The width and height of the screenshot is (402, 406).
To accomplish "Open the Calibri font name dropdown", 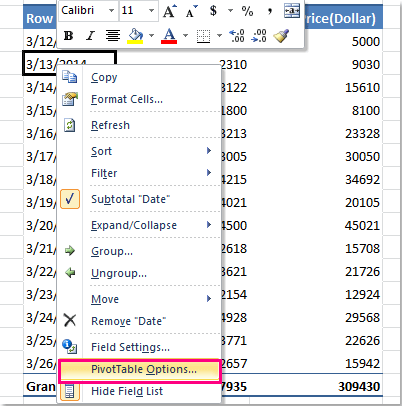I will click(111, 11).
